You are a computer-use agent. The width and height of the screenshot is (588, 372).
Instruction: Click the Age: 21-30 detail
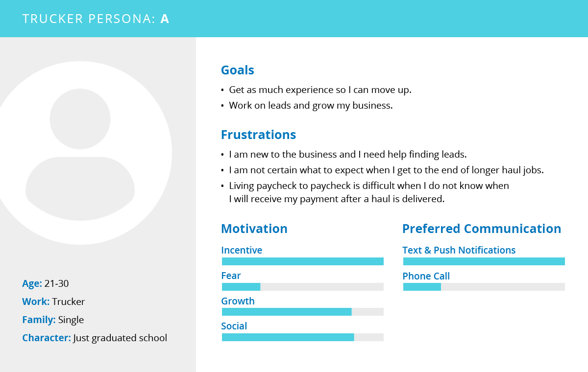pyautogui.click(x=49, y=283)
